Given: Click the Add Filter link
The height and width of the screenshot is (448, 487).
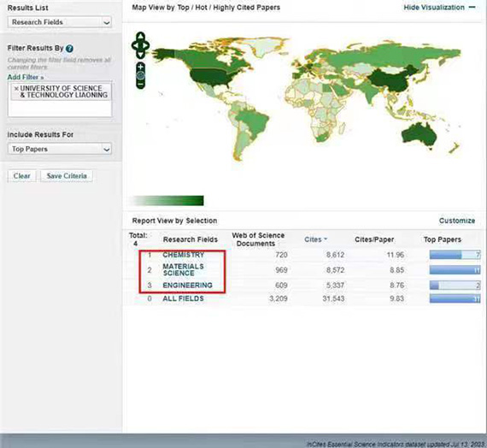Looking at the screenshot, I should point(26,77).
